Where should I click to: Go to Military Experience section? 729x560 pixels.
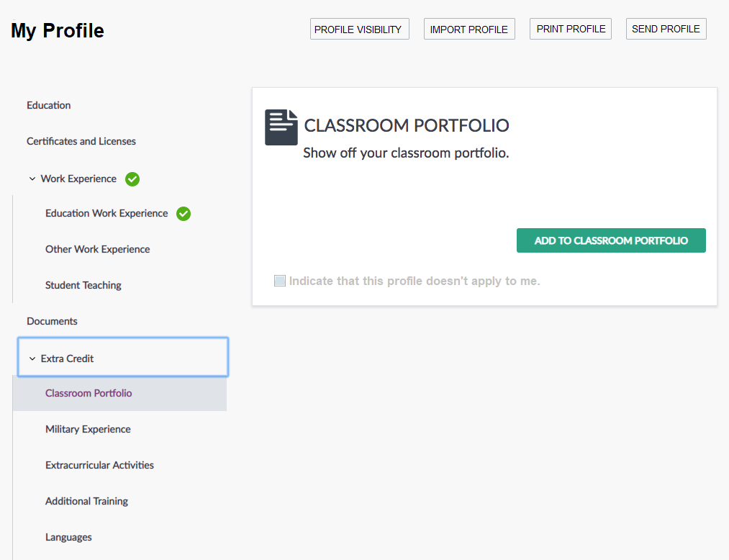tap(88, 429)
